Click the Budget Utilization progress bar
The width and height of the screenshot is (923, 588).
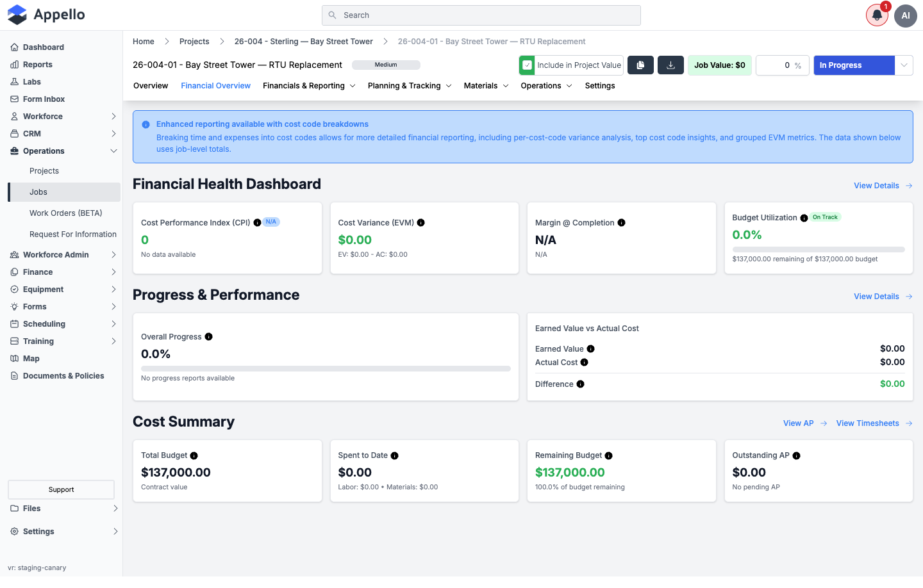pos(819,250)
